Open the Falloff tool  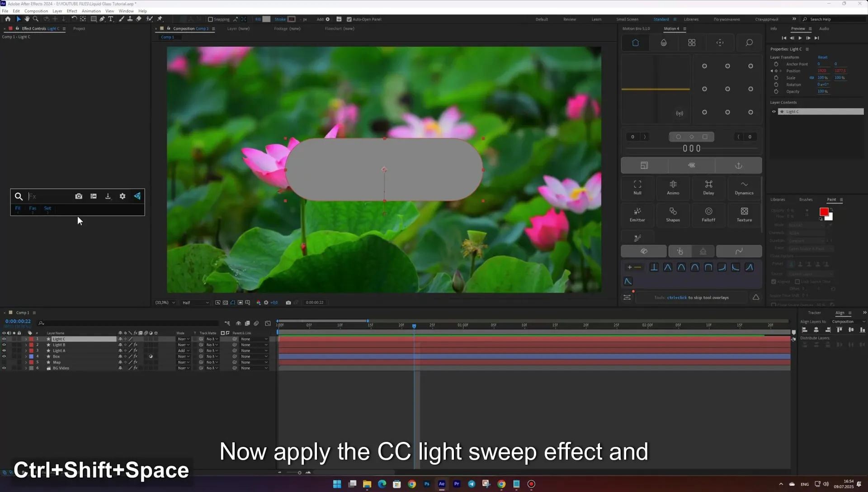point(708,215)
